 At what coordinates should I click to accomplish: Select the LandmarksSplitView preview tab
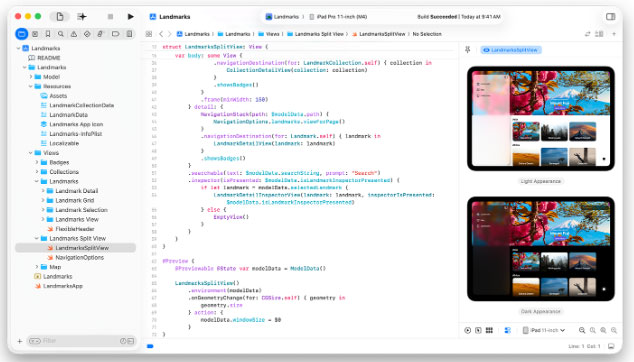(x=511, y=50)
